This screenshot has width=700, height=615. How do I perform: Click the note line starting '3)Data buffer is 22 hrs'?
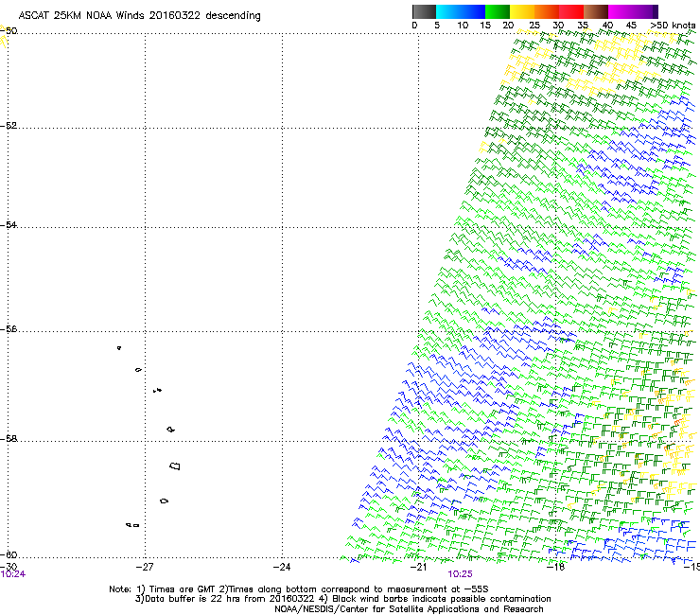tap(342, 599)
